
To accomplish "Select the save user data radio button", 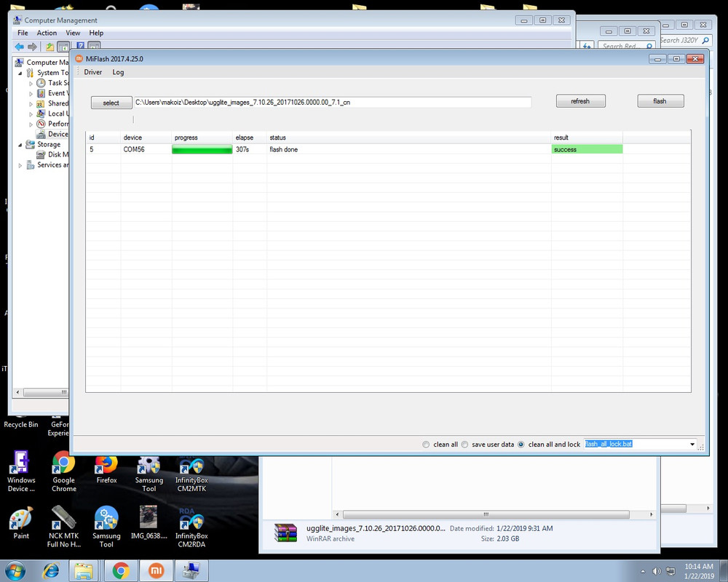I will pyautogui.click(x=464, y=445).
